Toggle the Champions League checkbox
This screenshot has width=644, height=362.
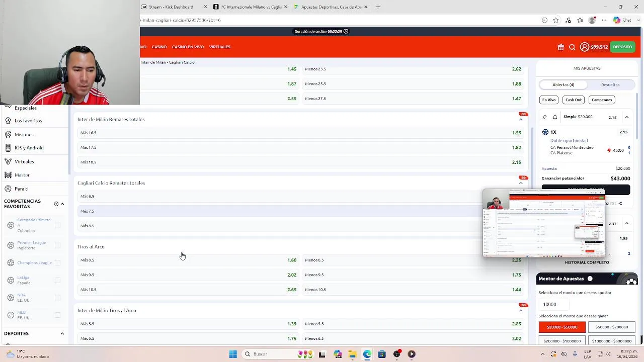pos(57,262)
